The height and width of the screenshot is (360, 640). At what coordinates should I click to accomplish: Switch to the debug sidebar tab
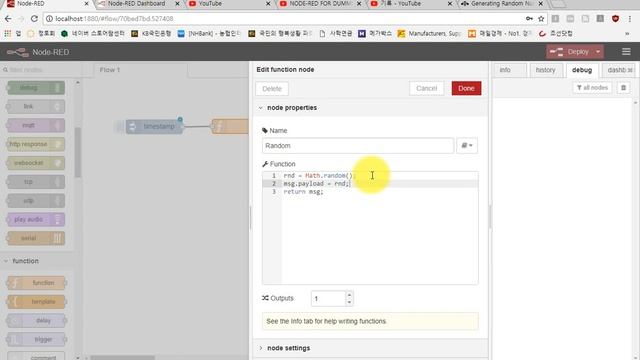pos(582,70)
